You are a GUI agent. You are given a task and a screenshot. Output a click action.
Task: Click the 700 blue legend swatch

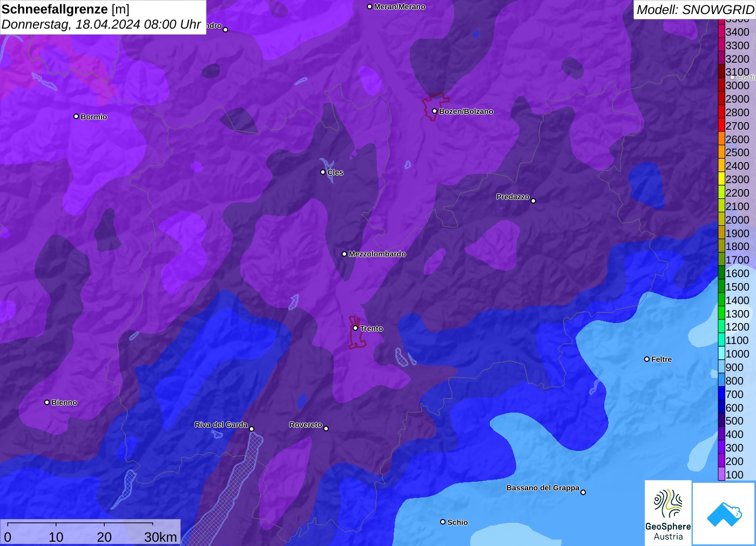(x=721, y=394)
